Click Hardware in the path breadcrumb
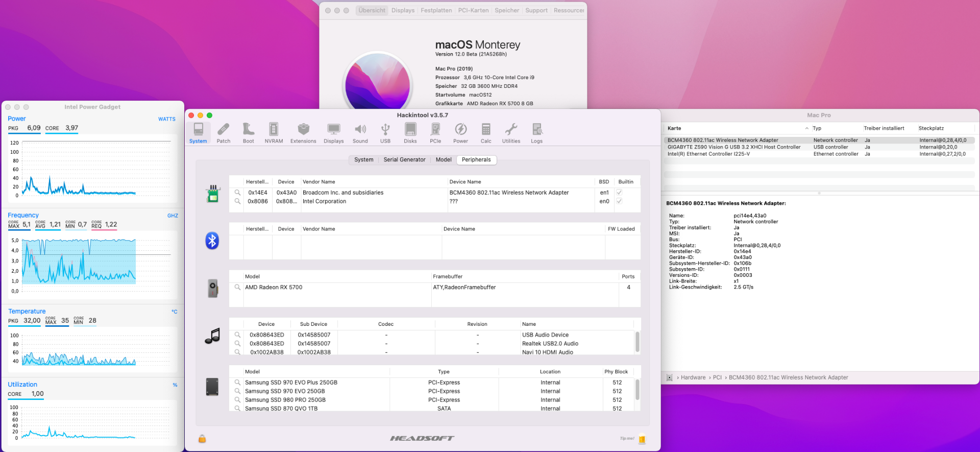980x452 pixels. [693, 378]
